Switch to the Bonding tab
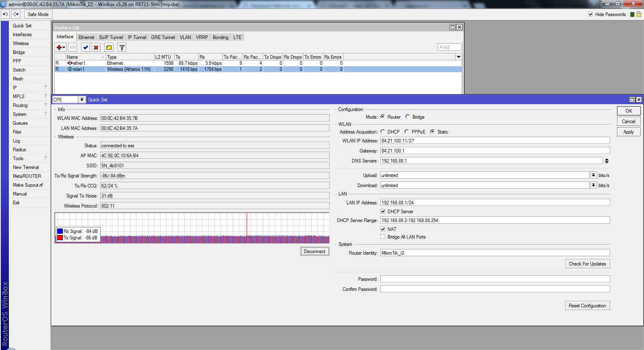 pyautogui.click(x=221, y=37)
